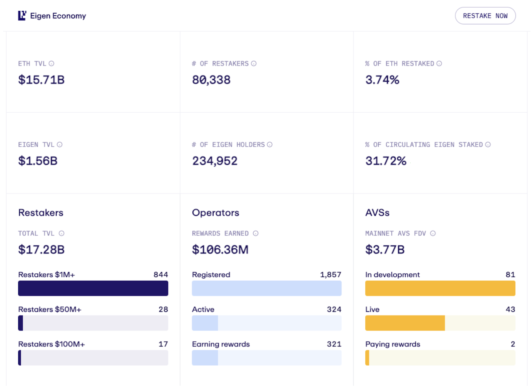Click the Eigen Economy title link
532x392 pixels.
[58, 16]
